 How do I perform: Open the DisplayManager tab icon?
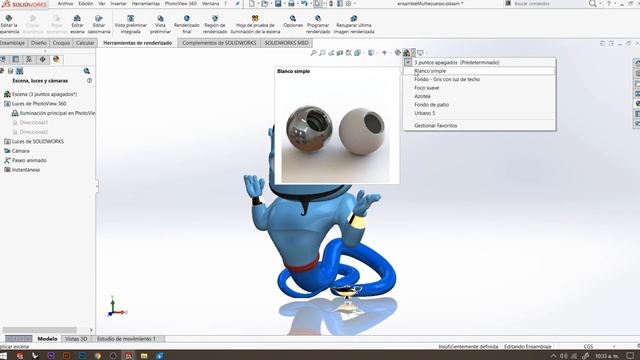(56, 59)
